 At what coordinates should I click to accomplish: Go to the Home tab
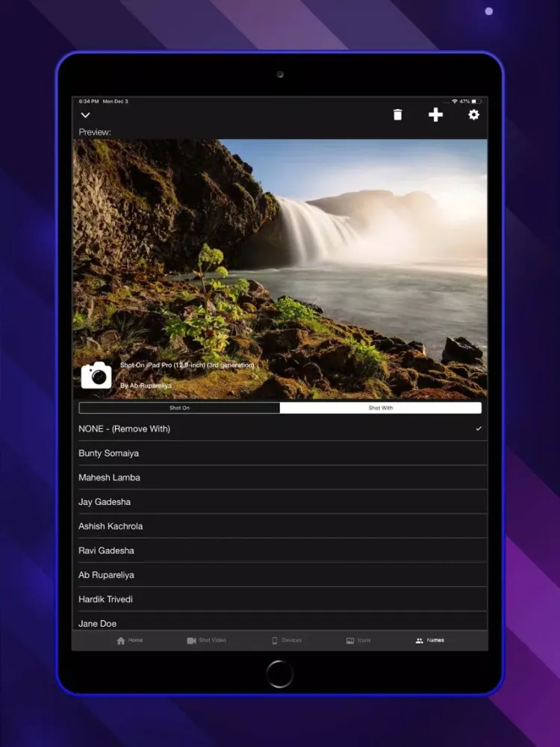[x=129, y=640]
